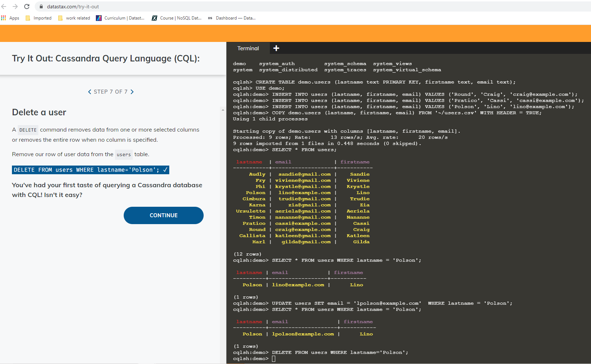Click the browser forward arrow

tap(15, 6)
